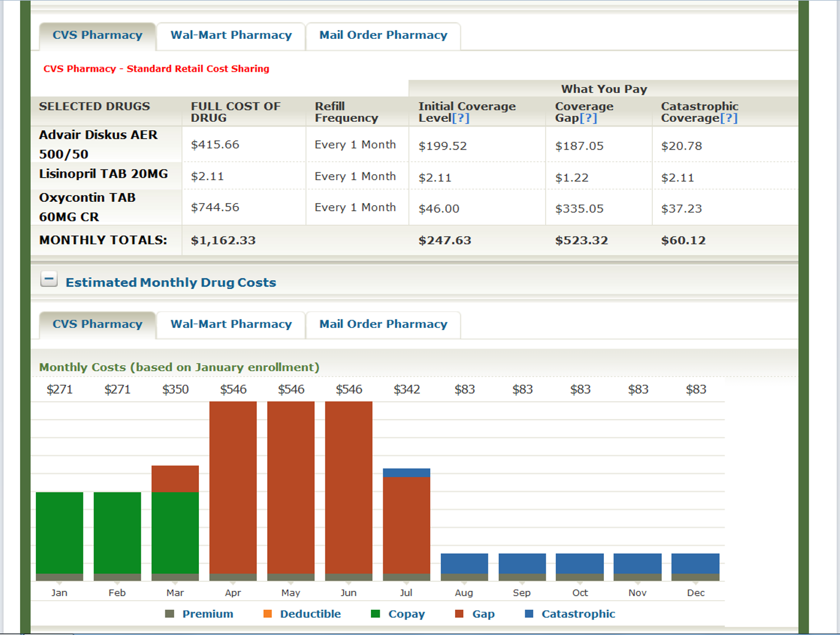This screenshot has height=635, width=840.
Task: Click the $342 July cost label
Action: tap(407, 390)
